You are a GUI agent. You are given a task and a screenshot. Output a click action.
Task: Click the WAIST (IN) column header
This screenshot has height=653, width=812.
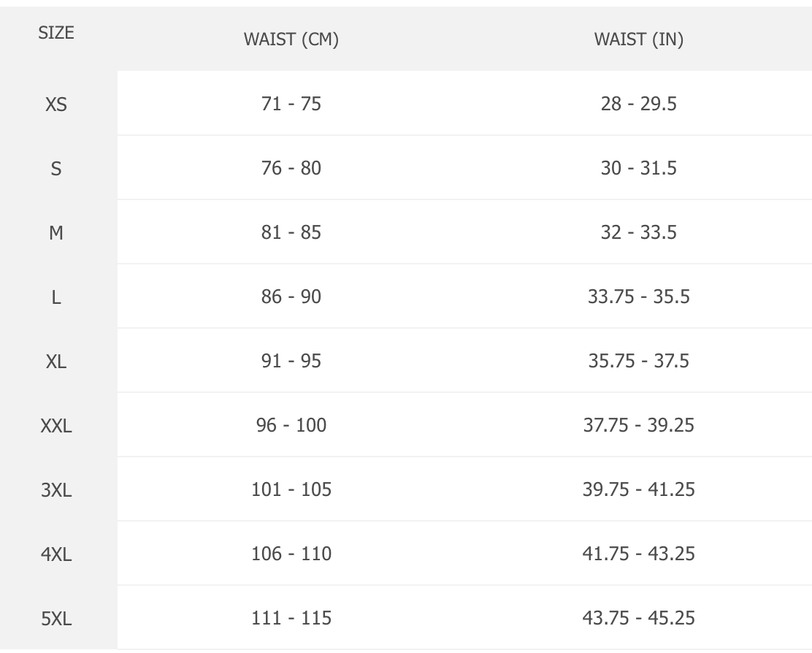[639, 40]
